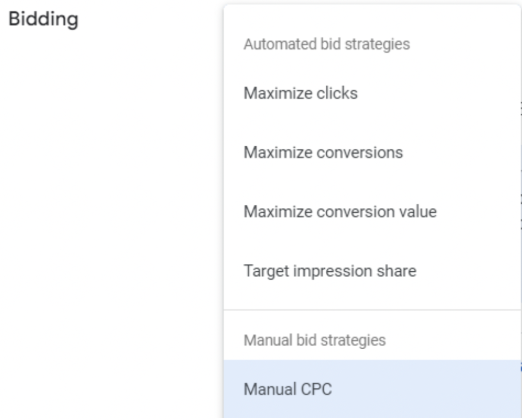This screenshot has height=420, width=522.
Task: Select the Maximize clicks bid strategy
Action: [x=300, y=94]
